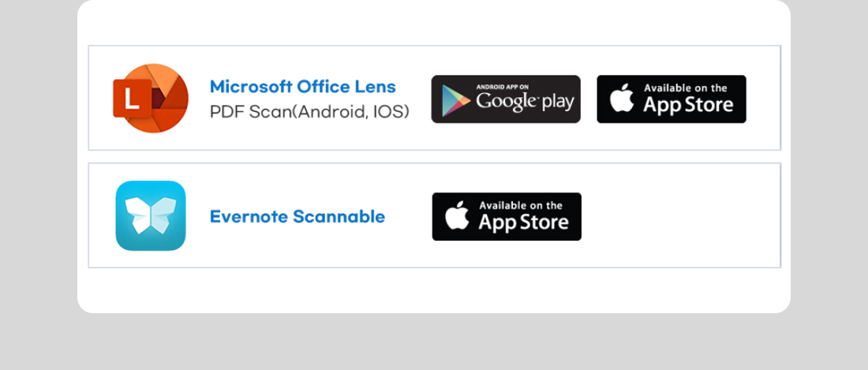The image size is (868, 370).
Task: Open the App Store badge for Office Lens
Action: pyautogui.click(x=672, y=99)
